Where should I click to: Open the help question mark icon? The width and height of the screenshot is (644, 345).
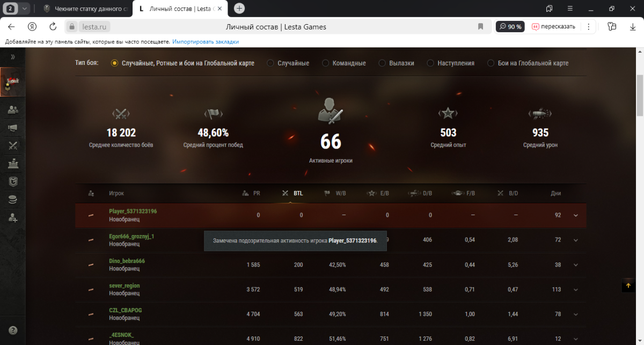tap(13, 331)
